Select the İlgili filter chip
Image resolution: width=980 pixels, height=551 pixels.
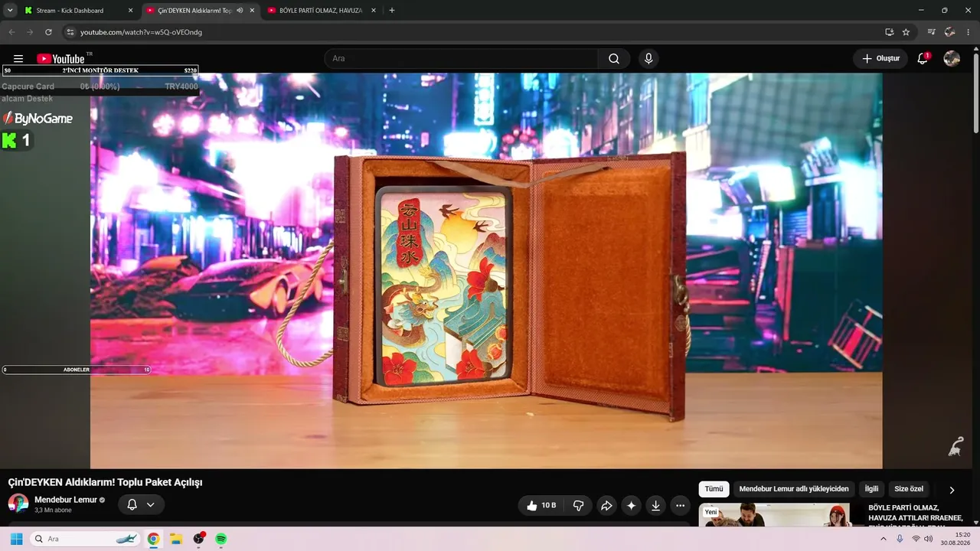[871, 489]
